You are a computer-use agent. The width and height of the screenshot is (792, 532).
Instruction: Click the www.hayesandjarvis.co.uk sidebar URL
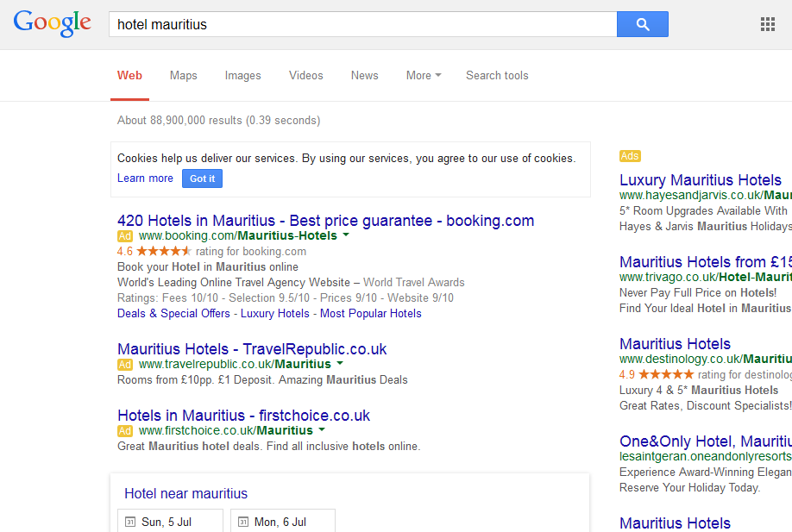pos(706,196)
